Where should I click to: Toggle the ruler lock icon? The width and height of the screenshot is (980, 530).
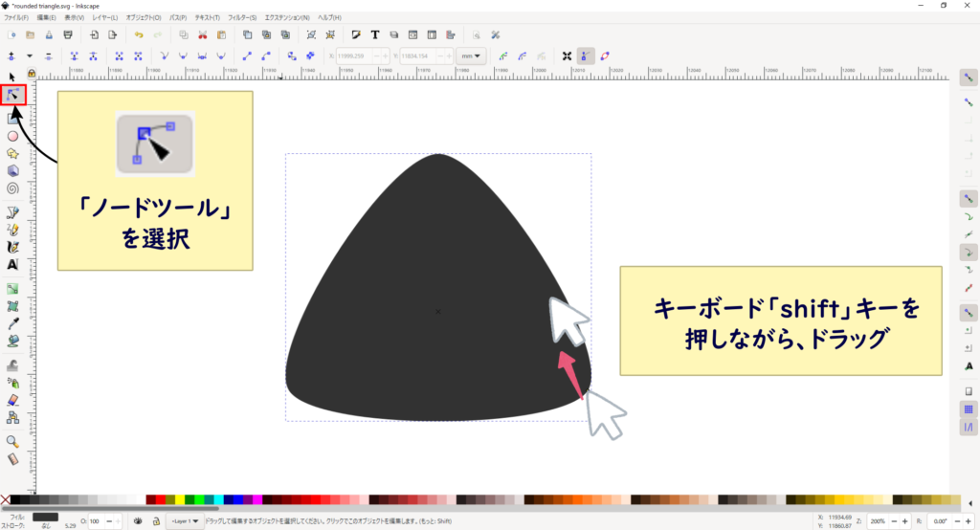click(x=32, y=73)
